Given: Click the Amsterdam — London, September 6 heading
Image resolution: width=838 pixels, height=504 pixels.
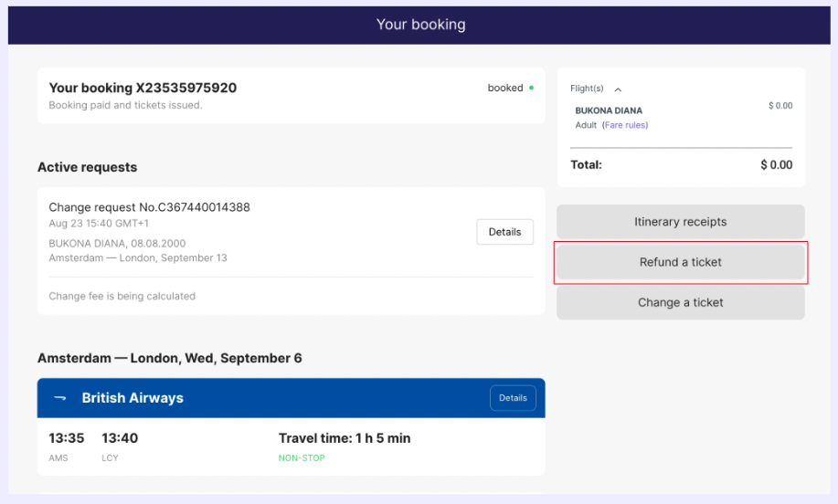Looking at the screenshot, I should click(170, 359).
